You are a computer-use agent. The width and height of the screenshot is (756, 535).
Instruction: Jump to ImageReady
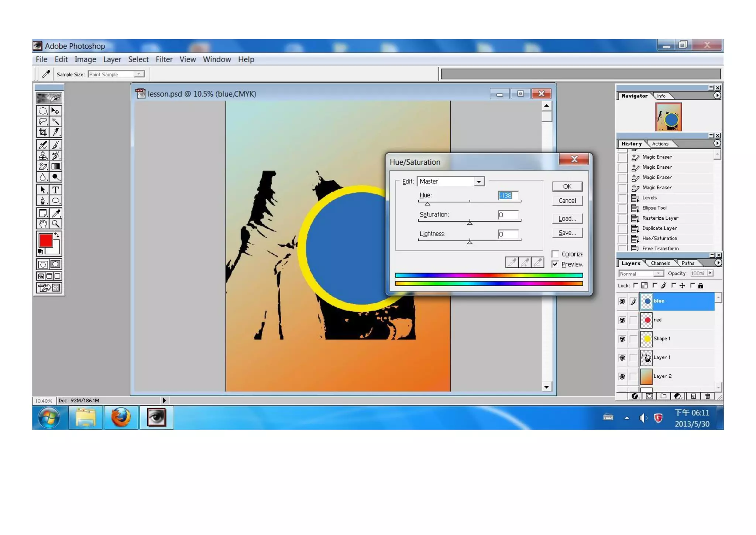pyautogui.click(x=49, y=288)
